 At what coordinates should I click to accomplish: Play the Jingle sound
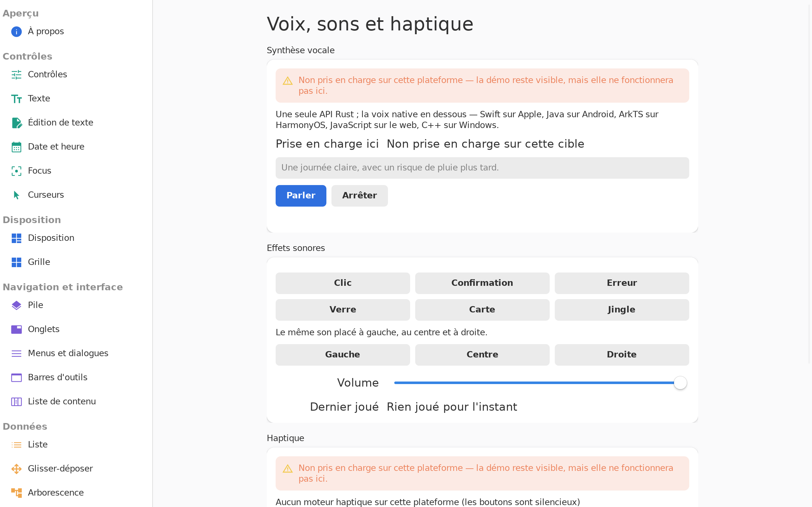622,310
